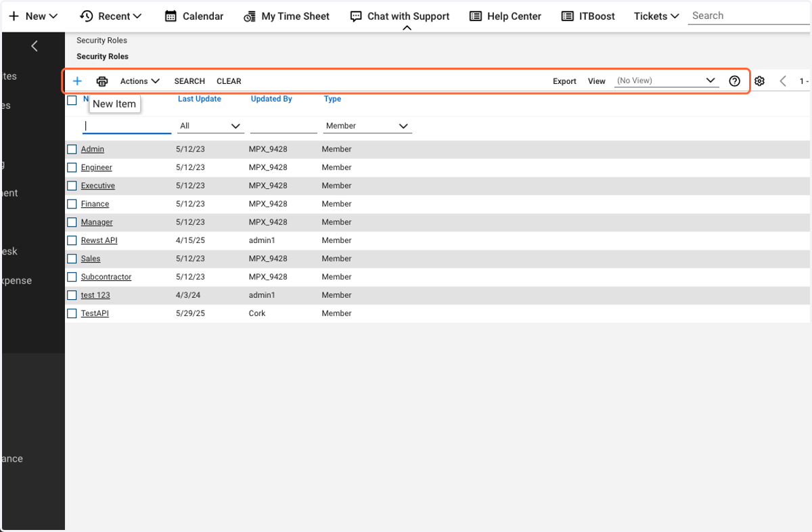Expand the Tickets dropdown
Screen dimensions: 812x532
coord(656,16)
